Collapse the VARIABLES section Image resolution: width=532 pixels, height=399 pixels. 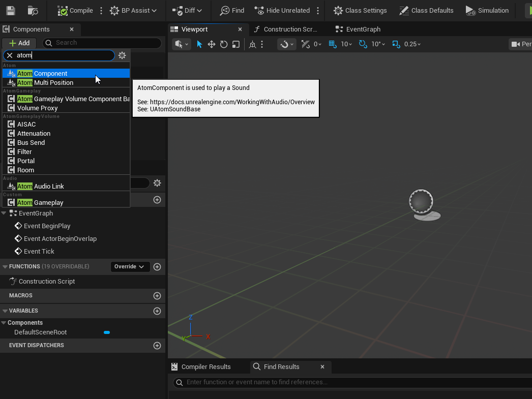(5, 311)
